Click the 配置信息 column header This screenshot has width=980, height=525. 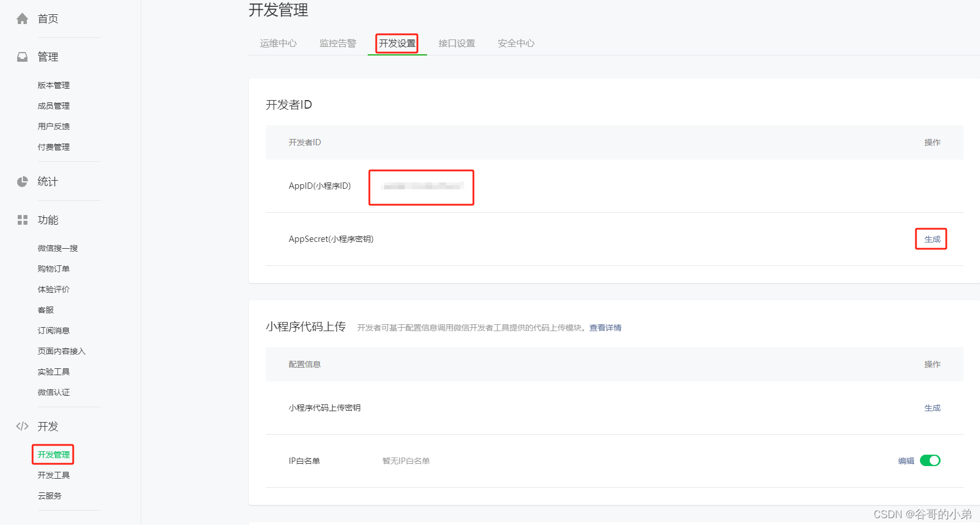tap(305, 364)
